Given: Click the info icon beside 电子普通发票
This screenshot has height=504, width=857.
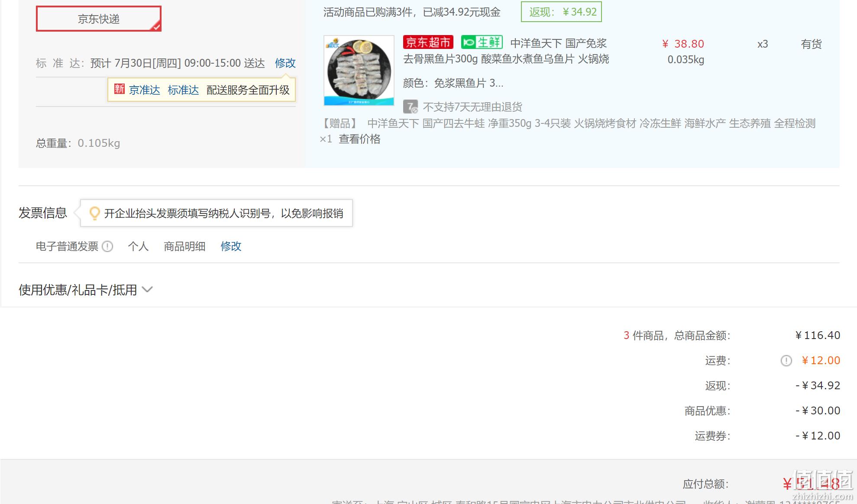Looking at the screenshot, I should 107,246.
